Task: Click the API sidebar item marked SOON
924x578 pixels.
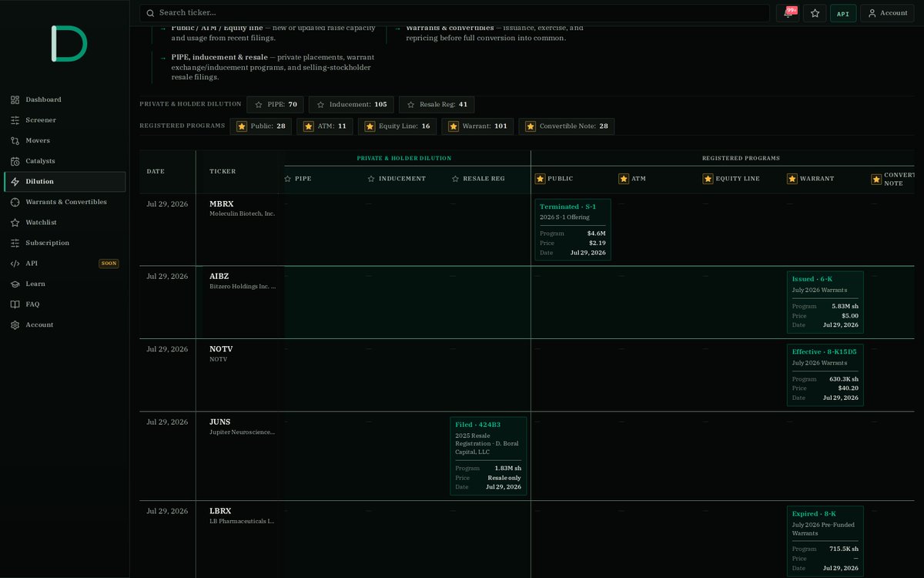Action: tap(65, 264)
